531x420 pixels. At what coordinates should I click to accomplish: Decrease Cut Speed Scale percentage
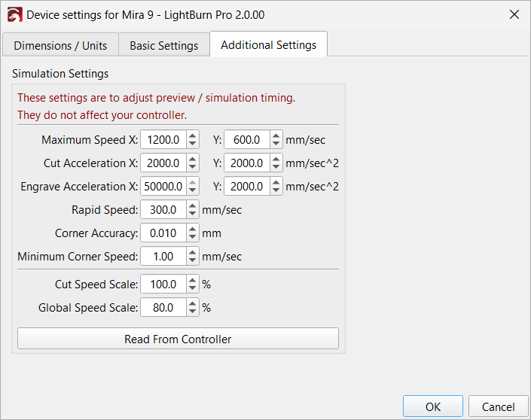pos(193,288)
